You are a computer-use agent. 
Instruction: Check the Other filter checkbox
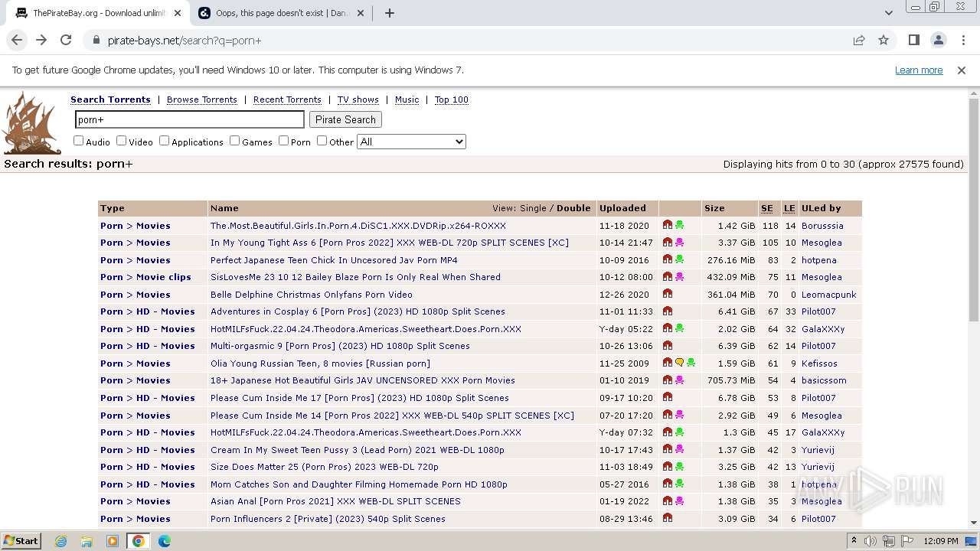pos(322,141)
